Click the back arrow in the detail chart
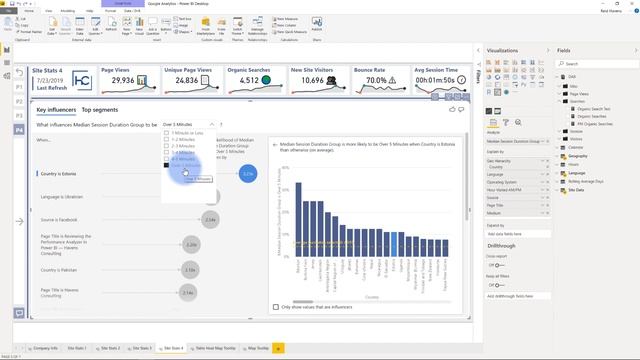640x360 pixels. pyautogui.click(x=275, y=144)
